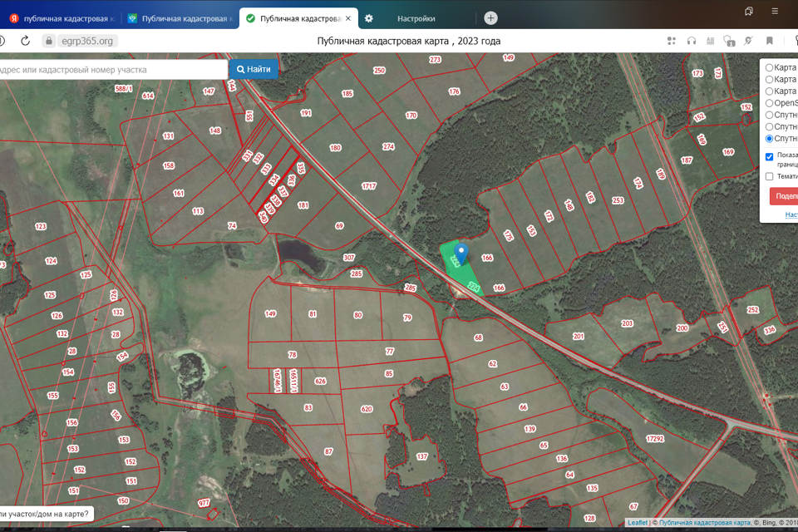Bookmark this page via the bookmark icon
Image resolution: width=798 pixels, height=532 pixels.
click(x=770, y=41)
